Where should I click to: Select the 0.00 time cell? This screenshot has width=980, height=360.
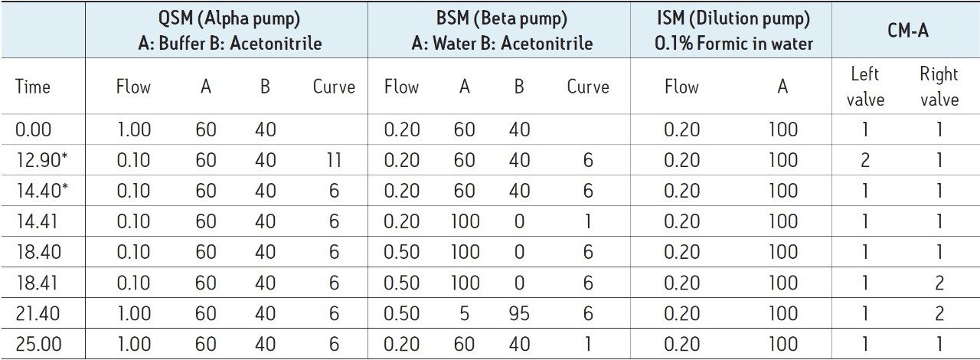click(34, 129)
